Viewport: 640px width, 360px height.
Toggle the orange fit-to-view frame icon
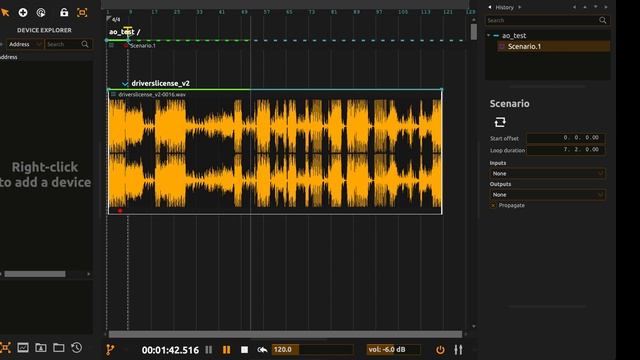82,13
